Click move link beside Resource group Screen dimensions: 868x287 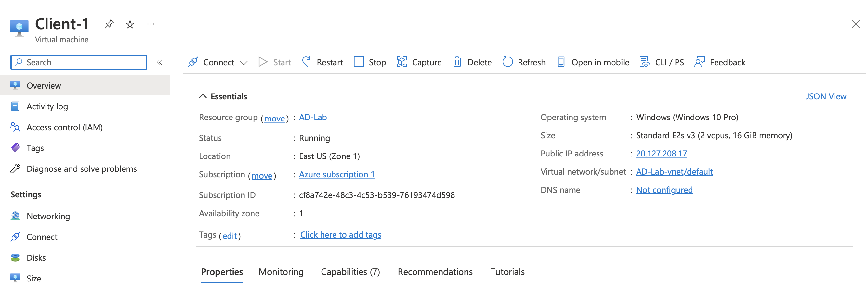point(275,119)
